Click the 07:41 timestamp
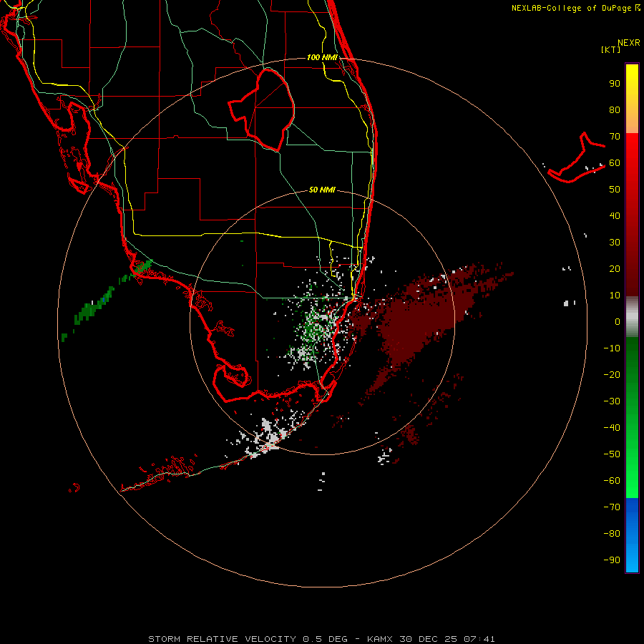Screen dimensions: 644x644 click(x=479, y=639)
